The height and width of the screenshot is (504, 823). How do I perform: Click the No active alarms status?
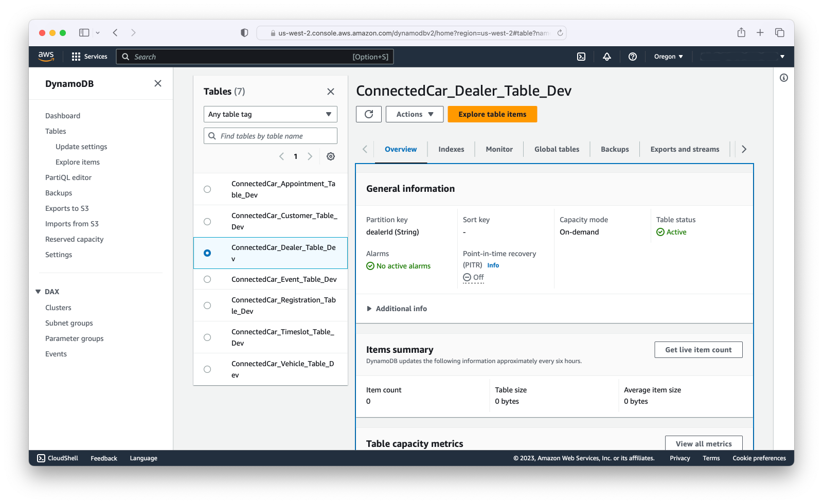pos(398,266)
